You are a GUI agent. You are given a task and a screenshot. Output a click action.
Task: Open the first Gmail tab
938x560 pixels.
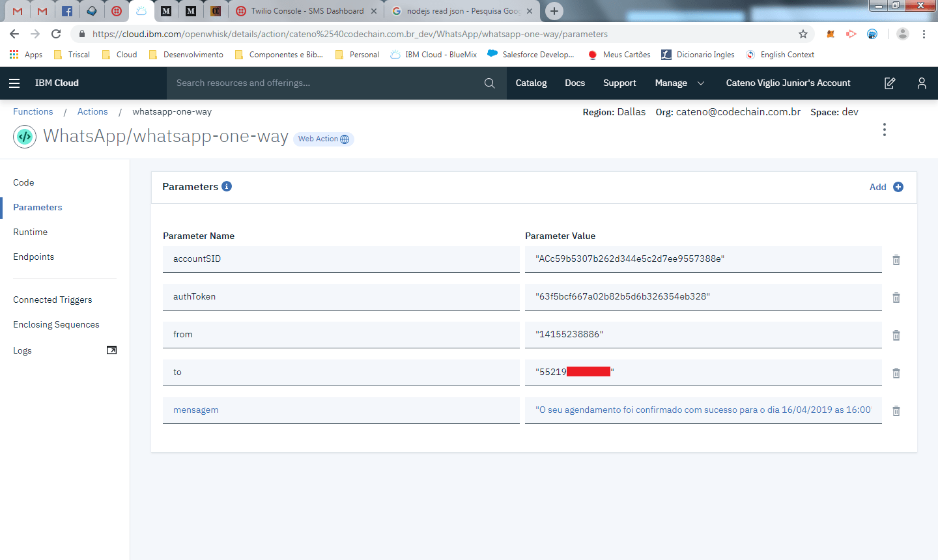(x=18, y=11)
